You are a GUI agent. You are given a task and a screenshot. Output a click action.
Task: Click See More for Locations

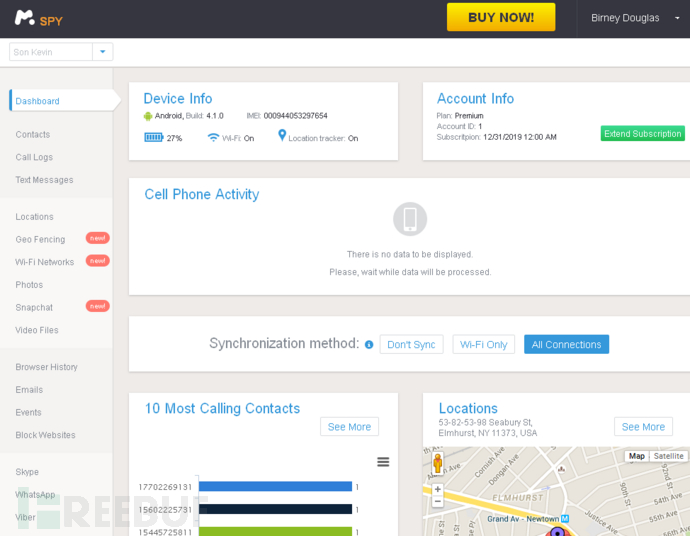point(643,427)
